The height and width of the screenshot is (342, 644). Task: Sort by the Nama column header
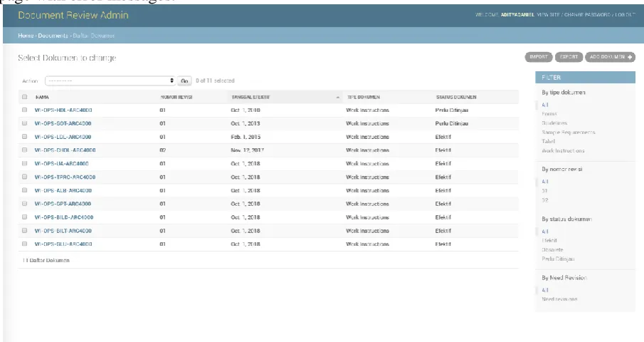[x=42, y=98]
